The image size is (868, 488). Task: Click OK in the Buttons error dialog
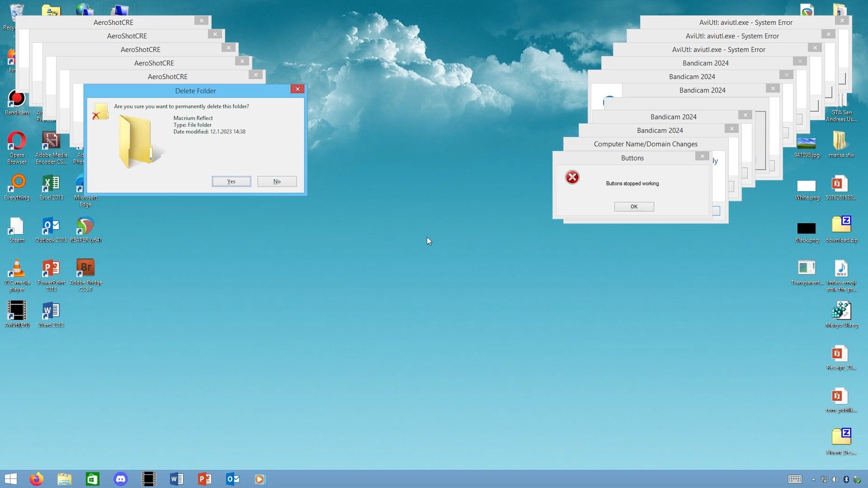(634, 206)
